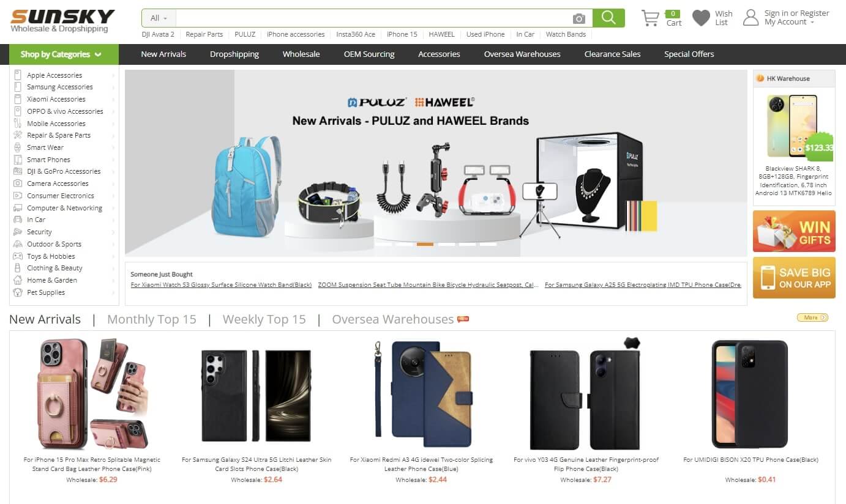Screen dimensions: 846x504
Task: Switch to the Monthly Top 15 tab
Action: pyautogui.click(x=152, y=319)
